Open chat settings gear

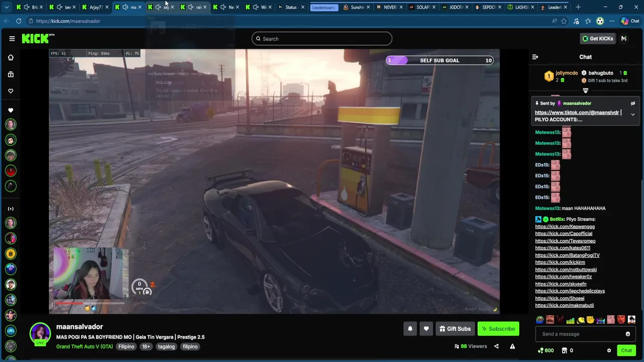(x=609, y=350)
